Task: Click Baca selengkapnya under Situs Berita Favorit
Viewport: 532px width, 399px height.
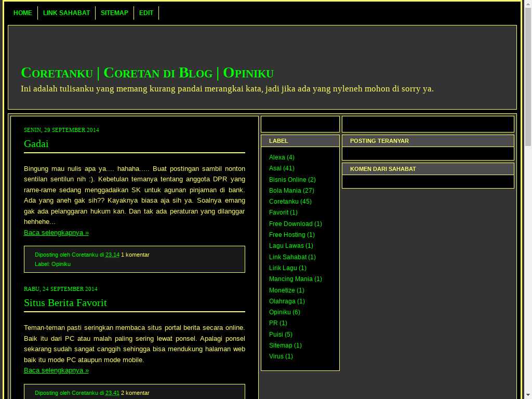Action: point(56,370)
